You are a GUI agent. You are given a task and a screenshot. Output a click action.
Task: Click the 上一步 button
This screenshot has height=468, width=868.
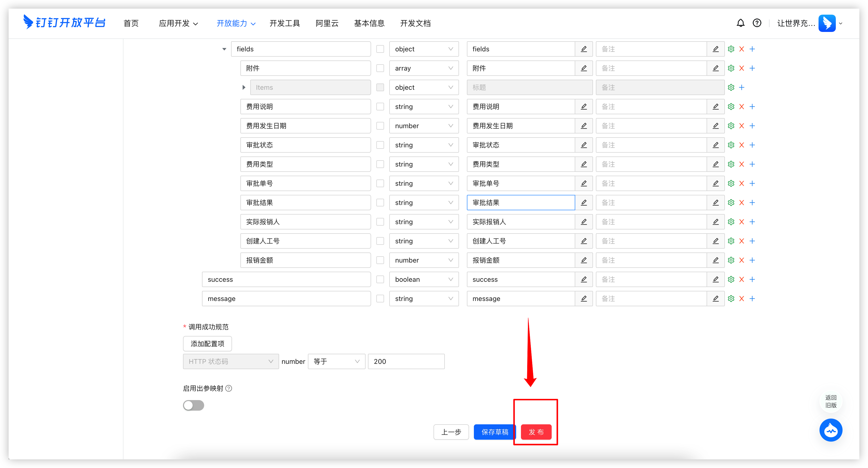pyautogui.click(x=451, y=432)
